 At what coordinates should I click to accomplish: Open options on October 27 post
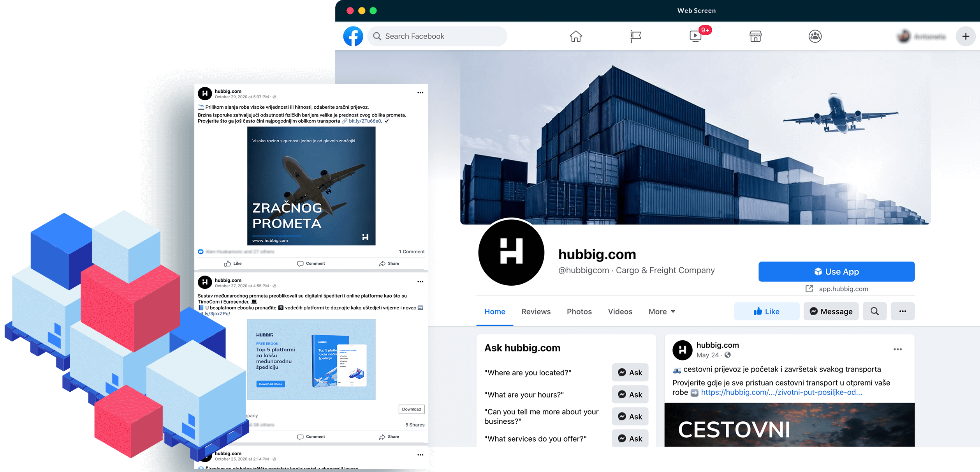(420, 282)
